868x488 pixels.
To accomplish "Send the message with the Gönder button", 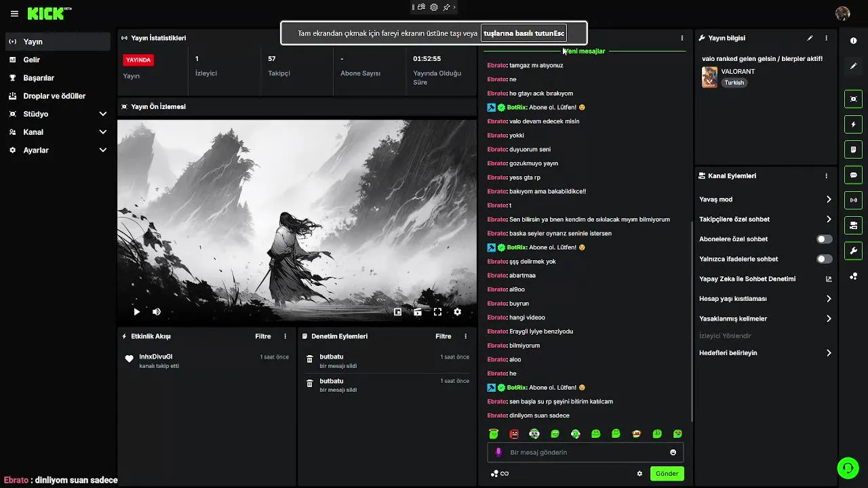I will point(667,474).
